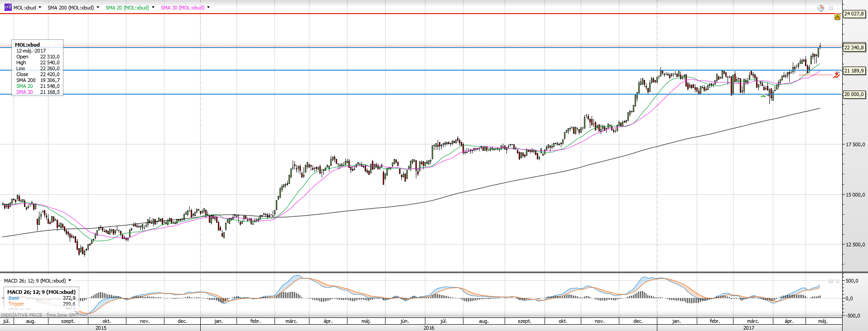Open the pink SMA 30 (MOL:xbud) dropdown
Image resolution: width=868 pixels, height=331 pixels.
point(208,8)
